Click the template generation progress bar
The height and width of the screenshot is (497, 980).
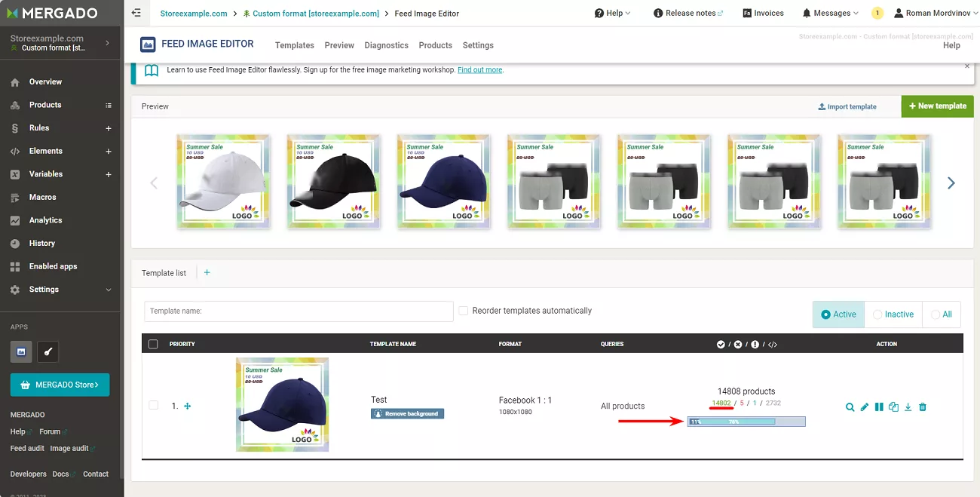click(746, 422)
